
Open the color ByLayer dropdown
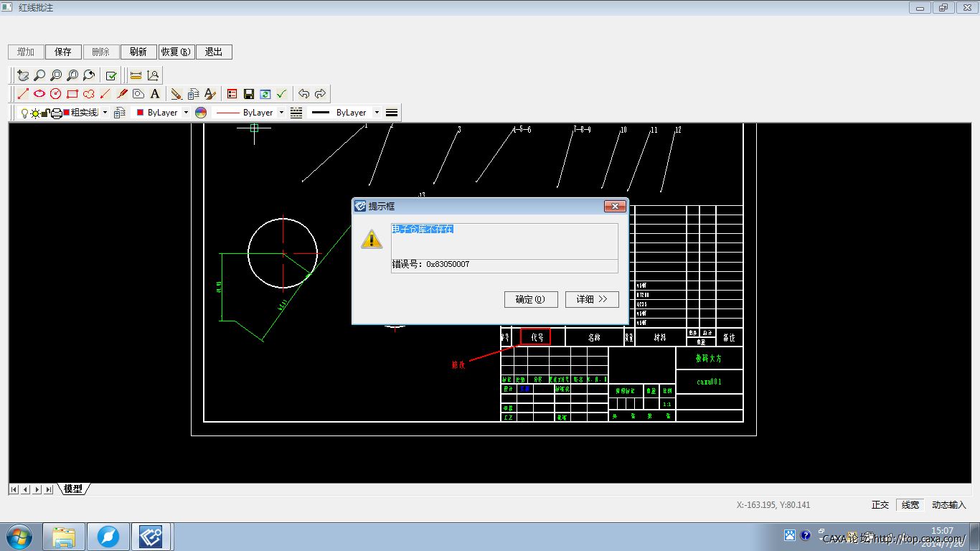point(186,113)
